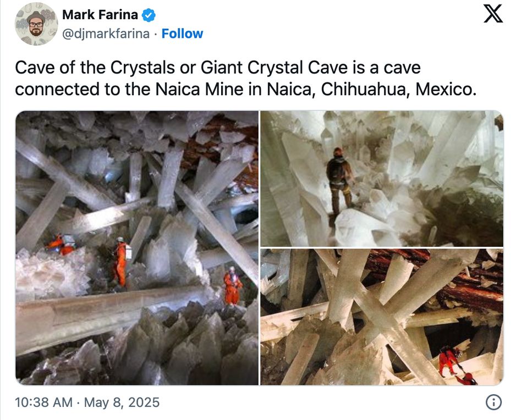The image size is (516, 420).
Task: Click the Follow link
Action: pyautogui.click(x=182, y=34)
